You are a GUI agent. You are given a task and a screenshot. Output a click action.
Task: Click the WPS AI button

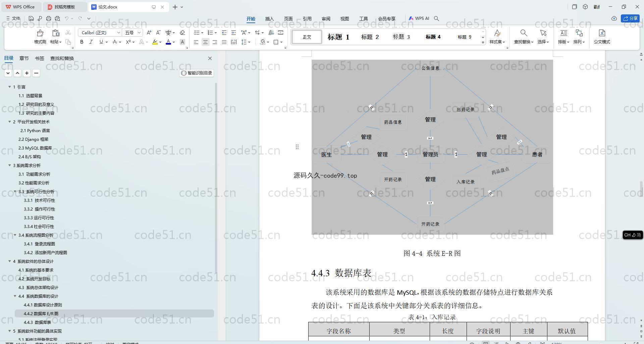pyautogui.click(x=419, y=18)
